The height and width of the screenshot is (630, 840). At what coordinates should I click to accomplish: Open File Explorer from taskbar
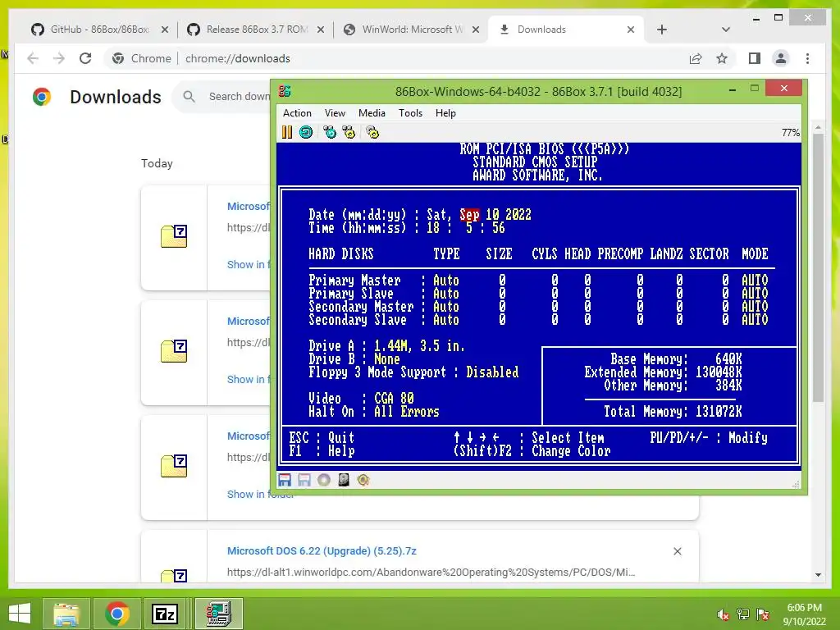point(66,614)
